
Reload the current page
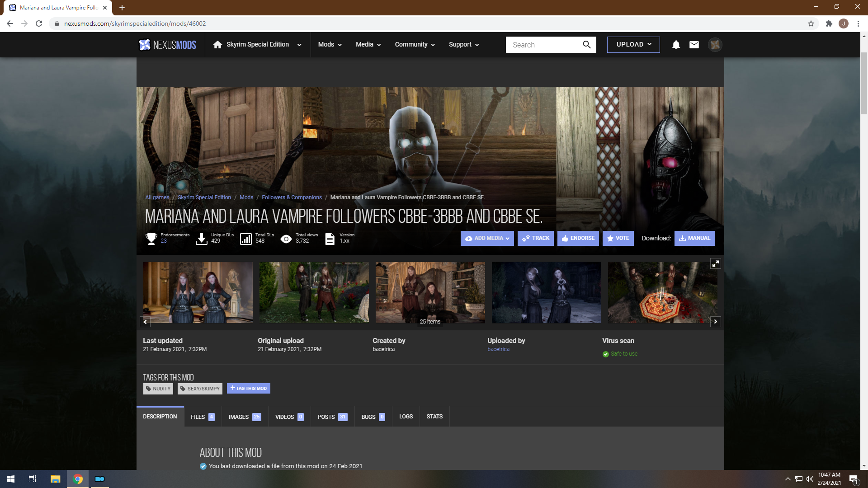[39, 23]
